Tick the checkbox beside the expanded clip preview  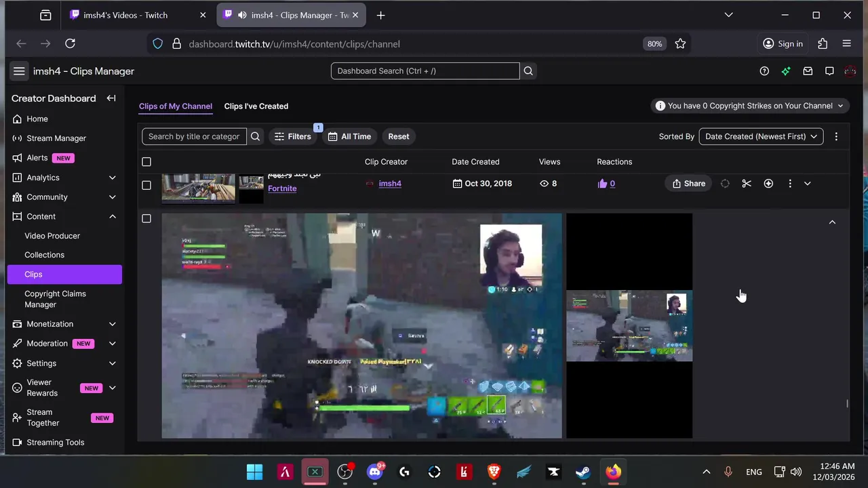pyautogui.click(x=146, y=218)
